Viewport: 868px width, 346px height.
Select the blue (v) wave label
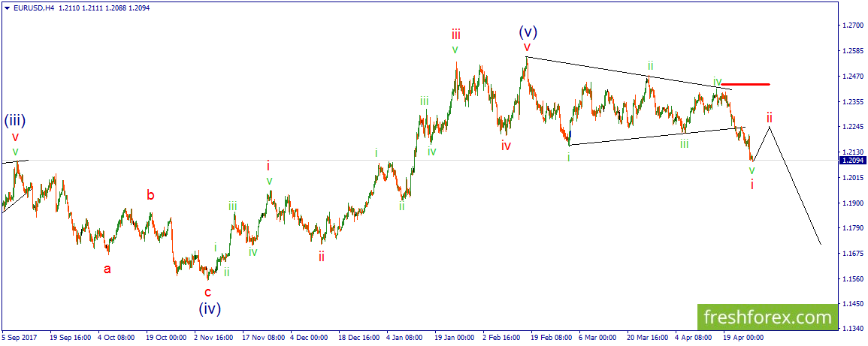pyautogui.click(x=528, y=31)
